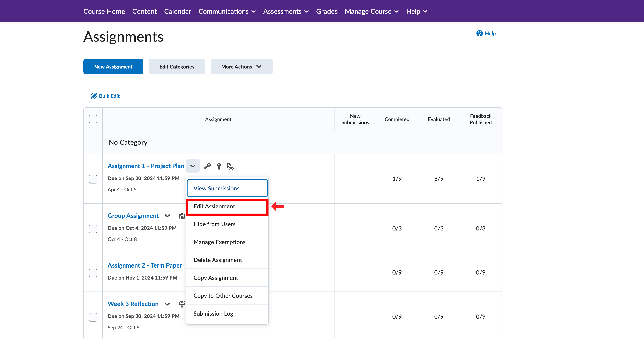Click the 8/9 Evaluated progress value
Screen dimensions: 644x338
tap(439, 178)
